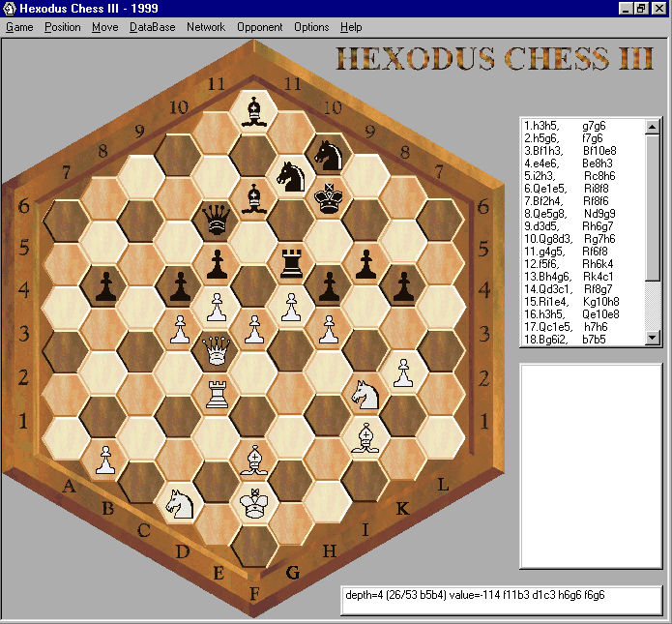672x624 pixels.
Task: Select move '1.h3h5,' in the move list
Action: [541, 126]
